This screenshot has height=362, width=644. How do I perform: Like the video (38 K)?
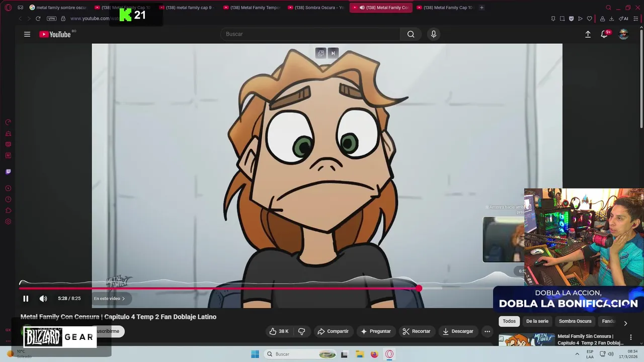279,331
